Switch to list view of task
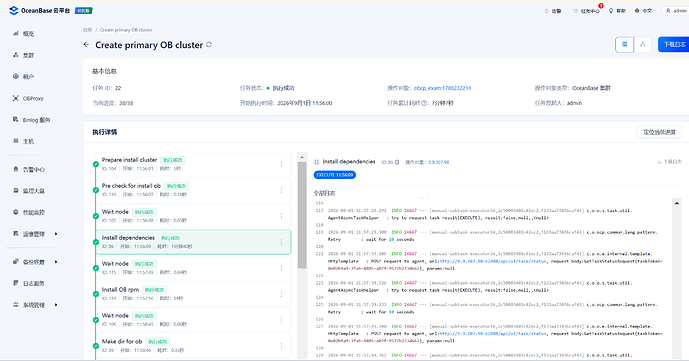The height and width of the screenshot is (361, 689). click(624, 44)
